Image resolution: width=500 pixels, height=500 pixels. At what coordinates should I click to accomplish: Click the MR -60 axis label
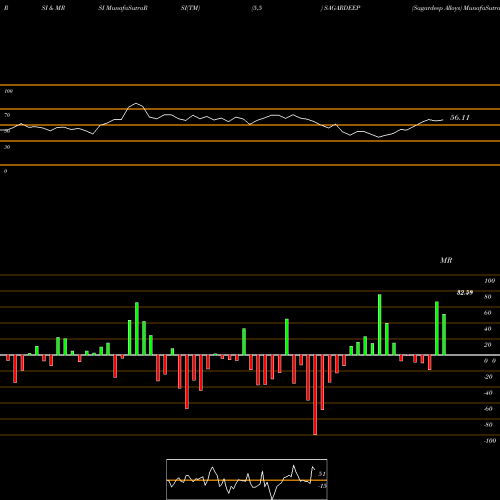[488, 409]
